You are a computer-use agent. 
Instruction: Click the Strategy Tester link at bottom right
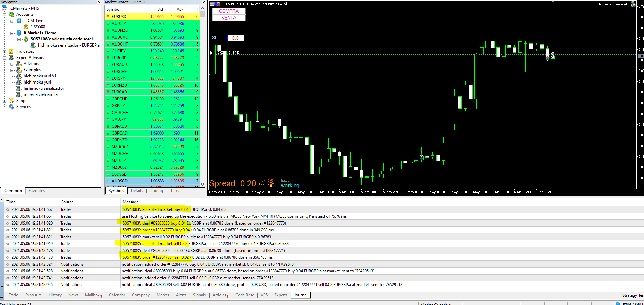[633, 295]
